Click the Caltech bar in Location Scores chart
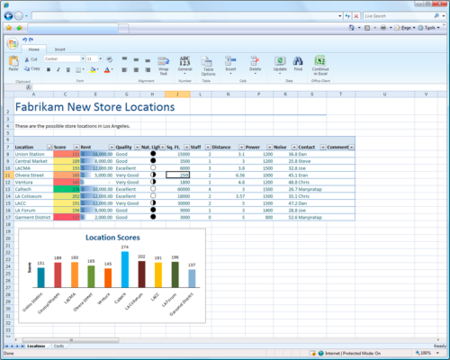The width and height of the screenshot is (450, 360). point(125,269)
